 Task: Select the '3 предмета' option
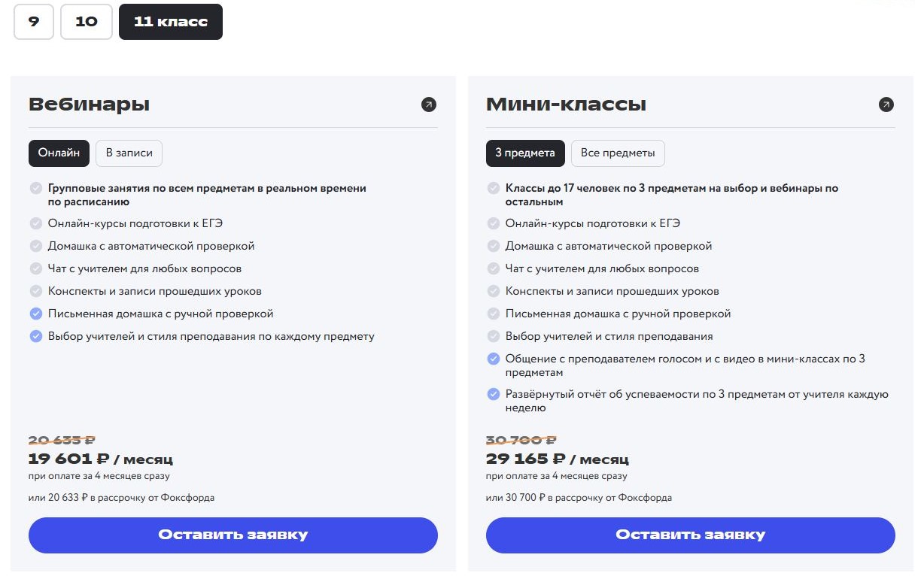pyautogui.click(x=525, y=153)
